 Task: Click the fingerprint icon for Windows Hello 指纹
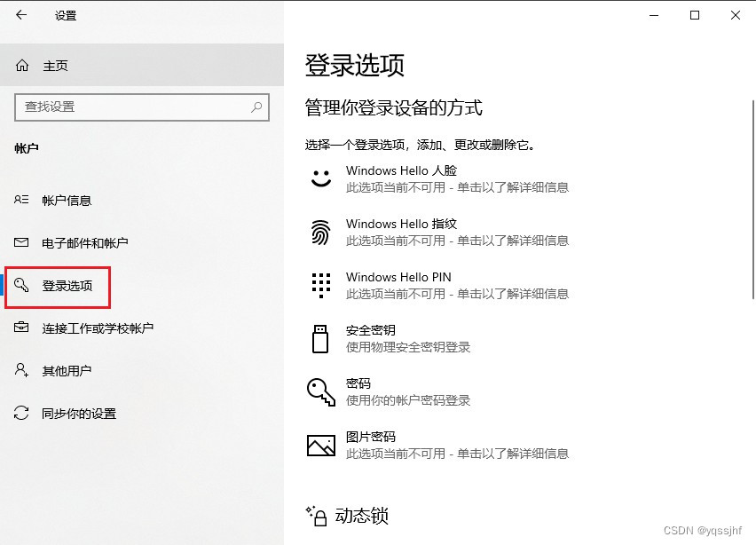(320, 232)
